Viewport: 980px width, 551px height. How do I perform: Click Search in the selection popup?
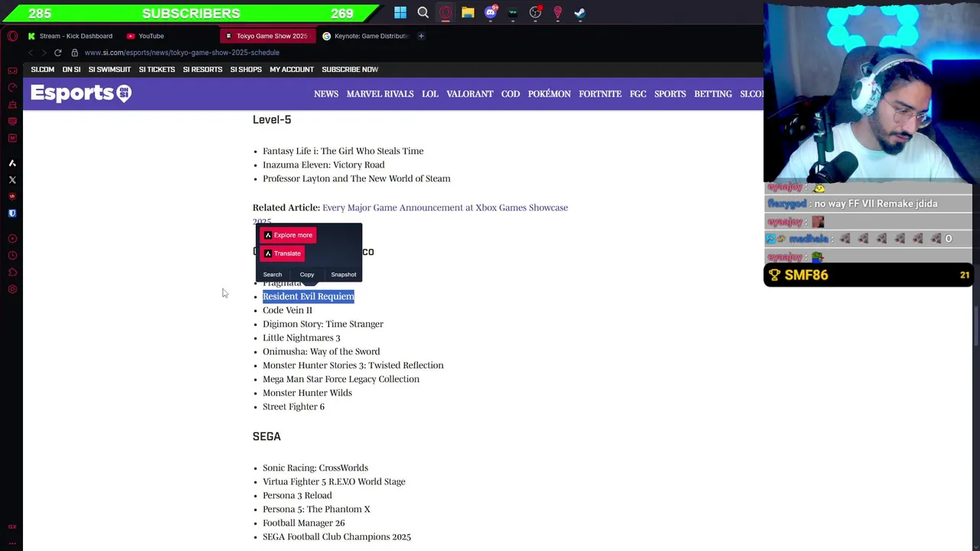point(273,274)
